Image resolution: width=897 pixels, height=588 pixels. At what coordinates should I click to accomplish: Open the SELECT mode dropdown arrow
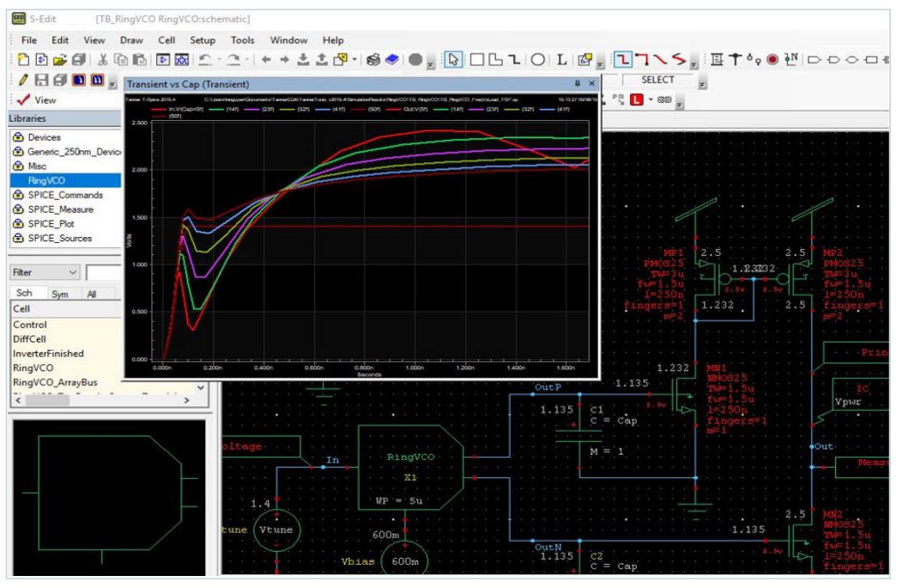click(x=702, y=83)
